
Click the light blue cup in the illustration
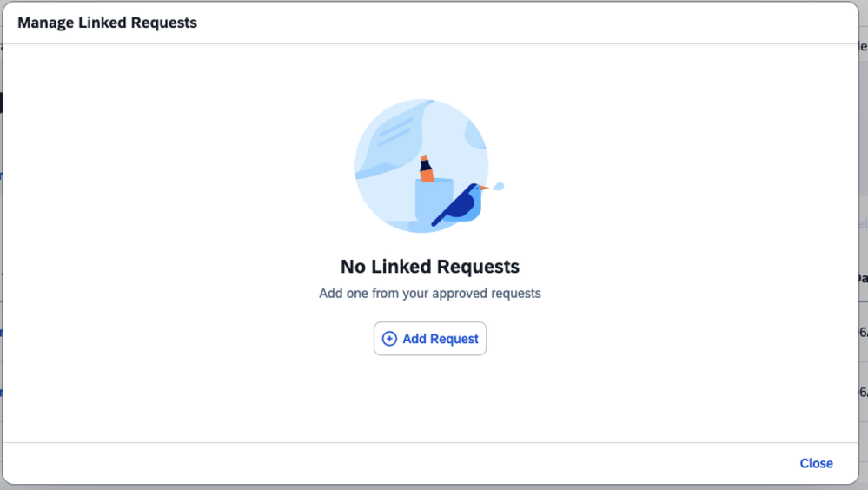pyautogui.click(x=434, y=200)
